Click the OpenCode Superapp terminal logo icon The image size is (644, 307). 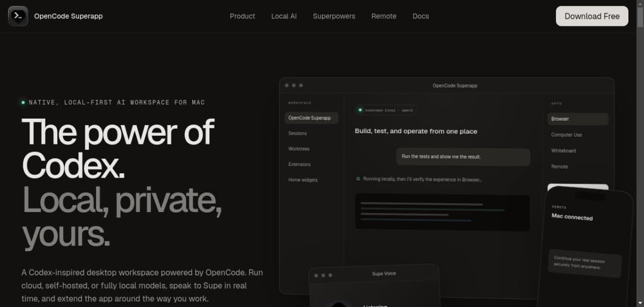(18, 16)
